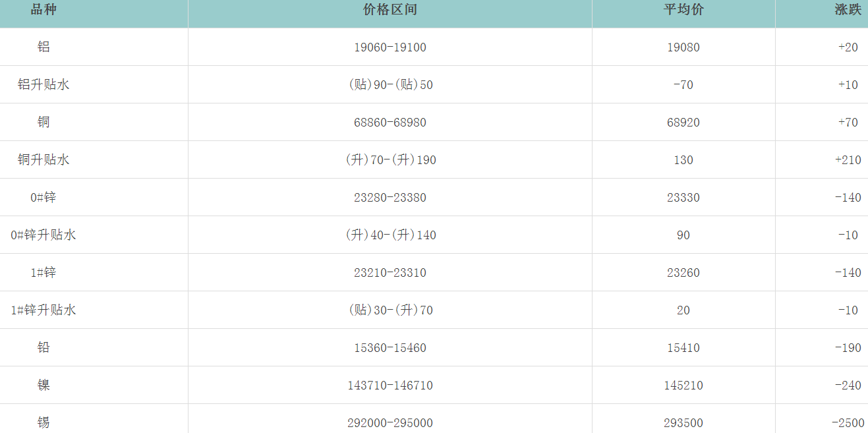The height and width of the screenshot is (433, 868).
Task: Click the tin change value -2500
Action: [846, 423]
